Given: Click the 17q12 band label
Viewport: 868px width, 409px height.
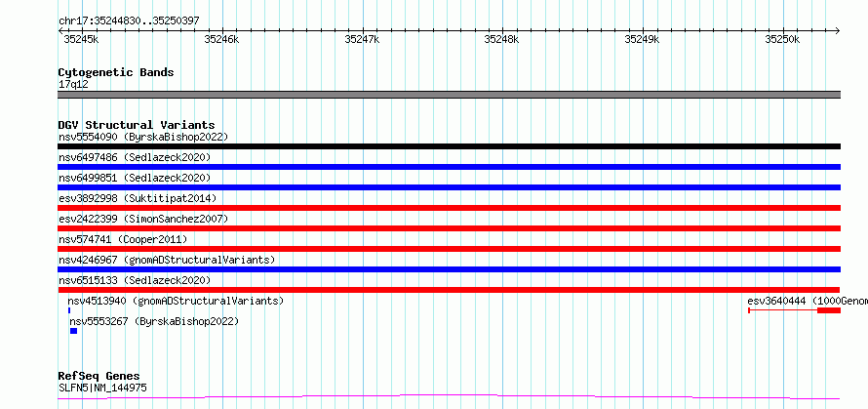Looking at the screenshot, I should point(73,85).
